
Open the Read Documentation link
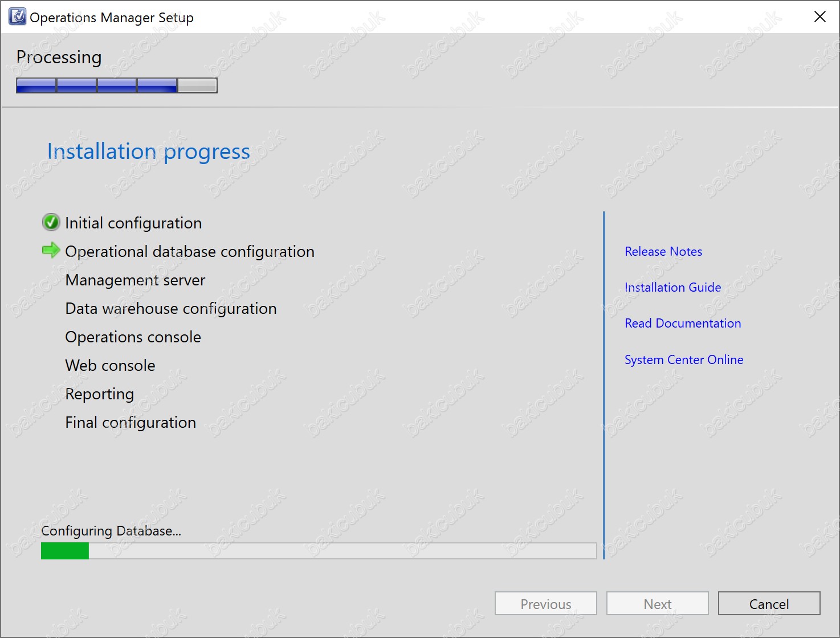click(683, 323)
